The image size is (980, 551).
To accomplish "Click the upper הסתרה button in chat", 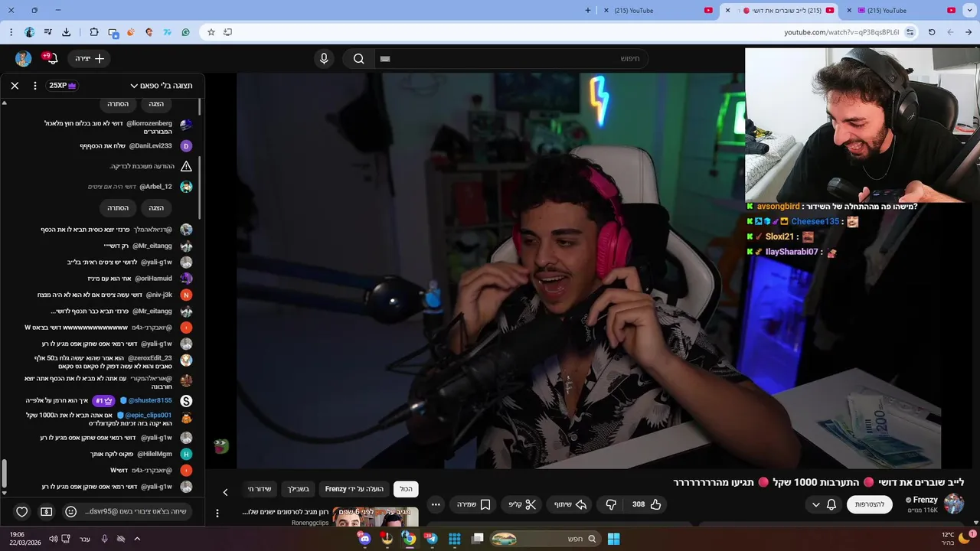I will 118,104.
